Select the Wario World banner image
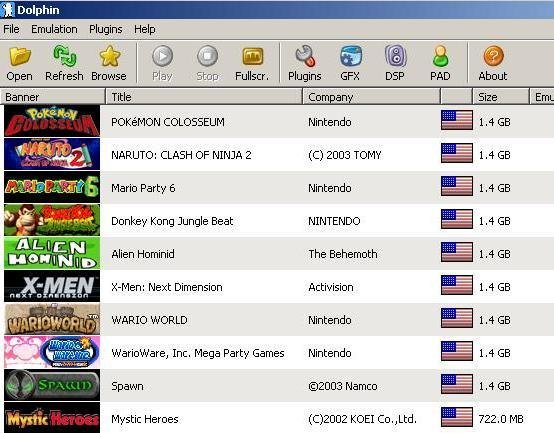This screenshot has height=433, width=554. [52, 319]
